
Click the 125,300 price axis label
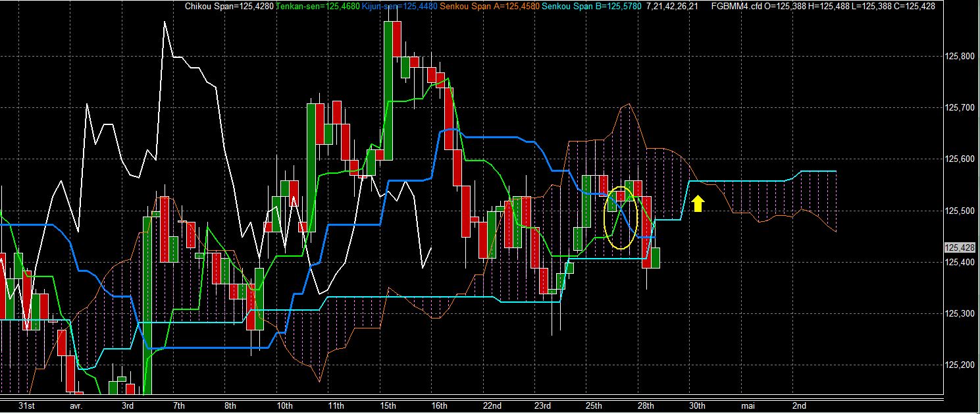(x=960, y=313)
